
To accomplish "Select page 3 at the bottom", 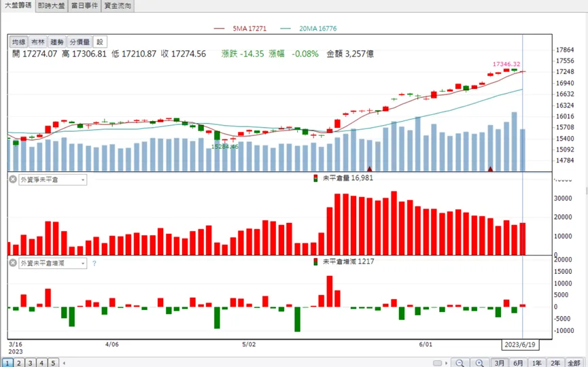I will point(31,363).
